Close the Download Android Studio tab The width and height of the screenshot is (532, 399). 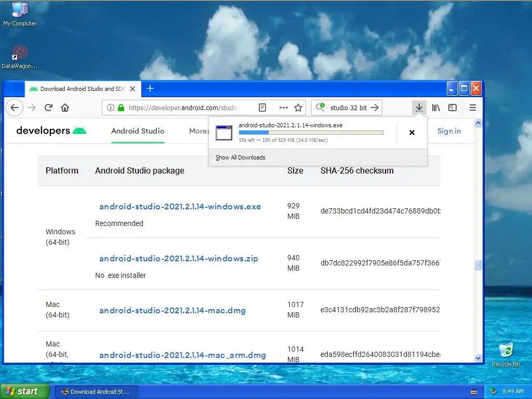132,89
